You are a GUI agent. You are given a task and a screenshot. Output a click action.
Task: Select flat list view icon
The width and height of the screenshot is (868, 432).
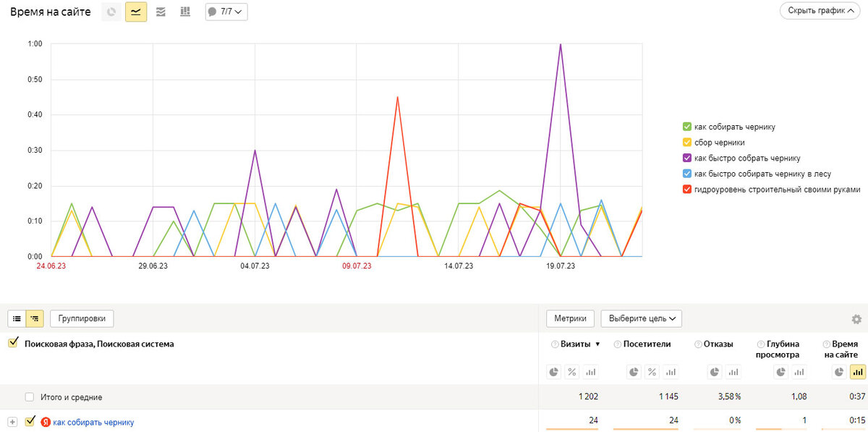click(17, 318)
